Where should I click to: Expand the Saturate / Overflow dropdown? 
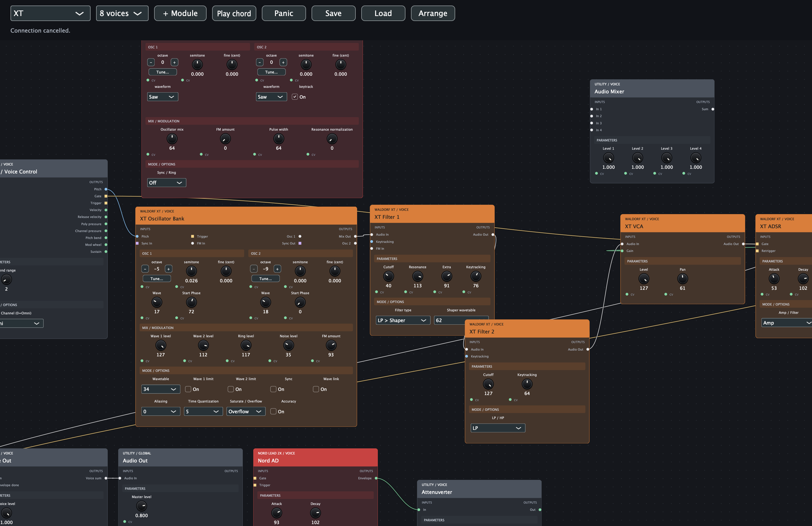246,411
